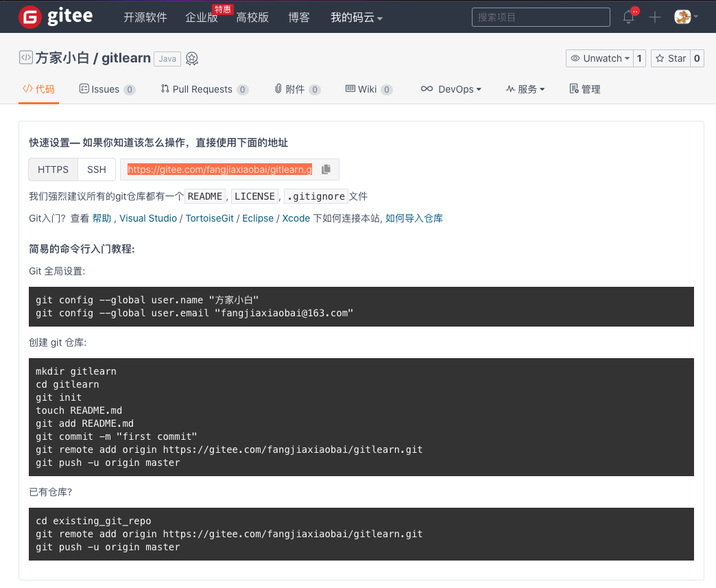Open the 服务 dropdown menu
Viewport: 716px width, 588px height.
click(x=525, y=89)
